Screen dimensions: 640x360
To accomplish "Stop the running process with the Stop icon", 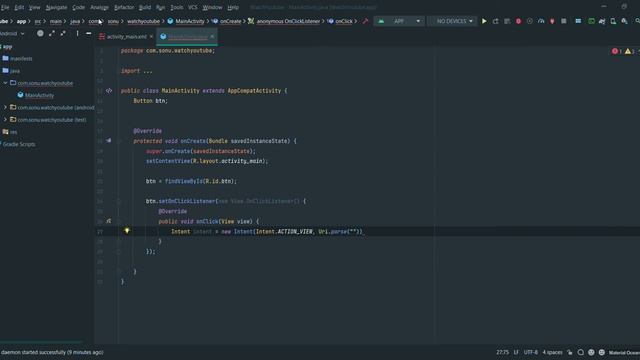I will point(564,21).
